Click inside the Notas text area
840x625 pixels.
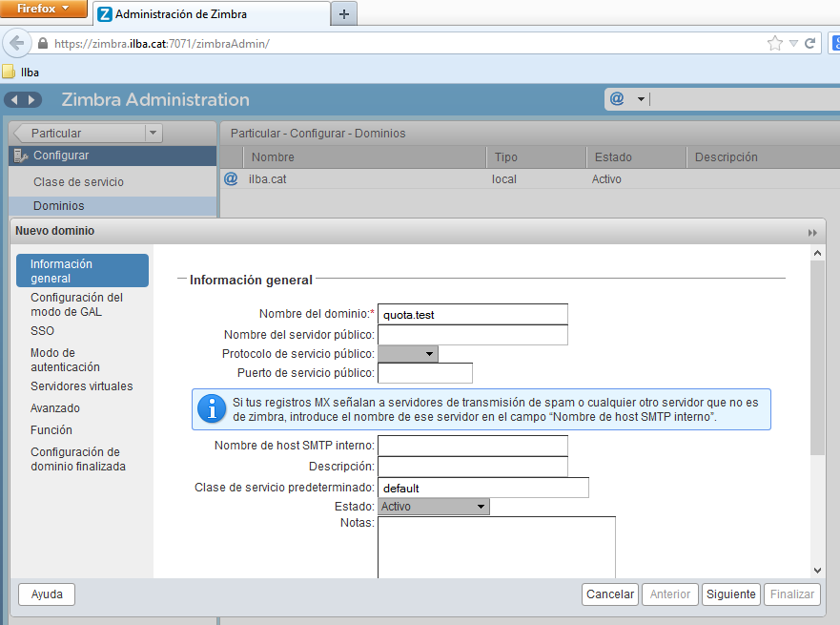coord(497,547)
